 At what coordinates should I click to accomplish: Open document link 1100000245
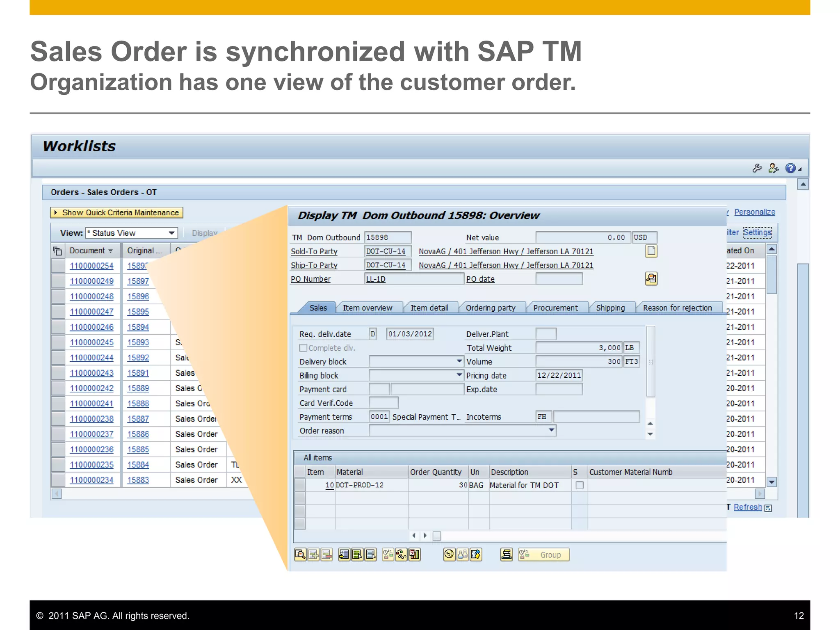tap(91, 342)
